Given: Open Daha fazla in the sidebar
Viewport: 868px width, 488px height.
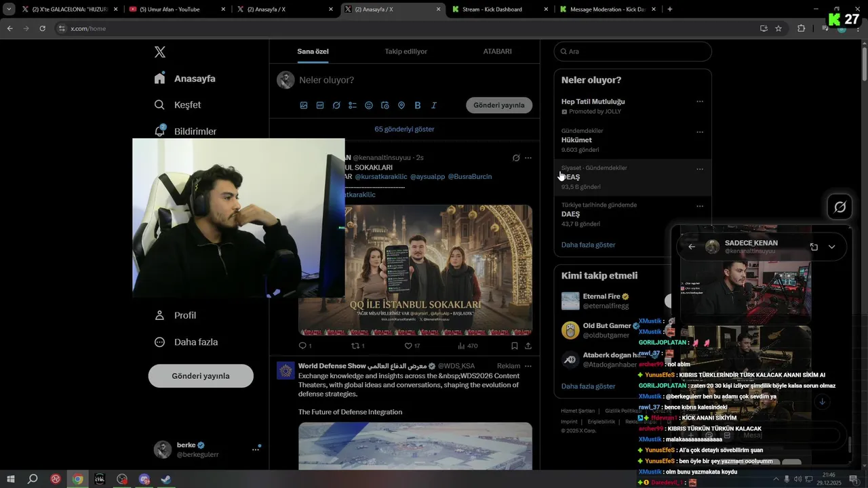Looking at the screenshot, I should click(186, 342).
